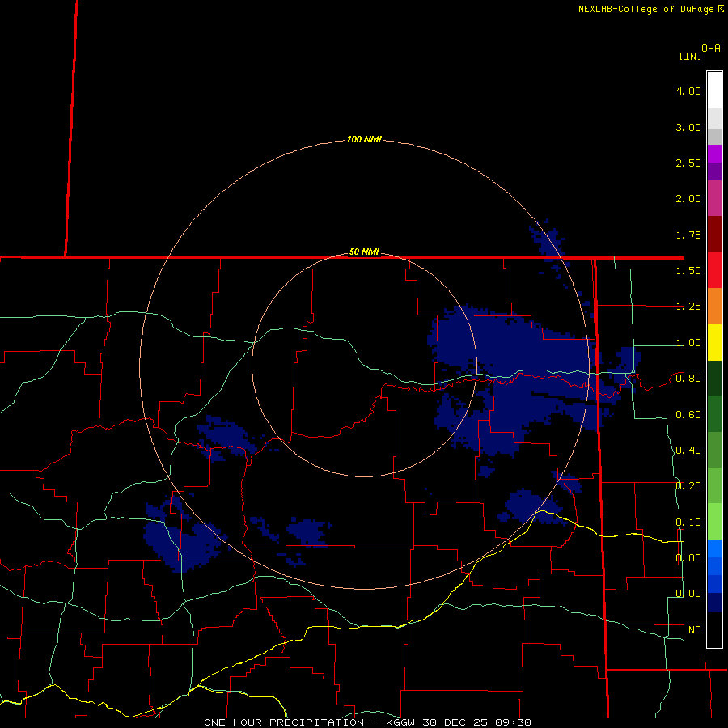Click the [IN] units label
Screen dimensions: 728x728
(x=690, y=56)
